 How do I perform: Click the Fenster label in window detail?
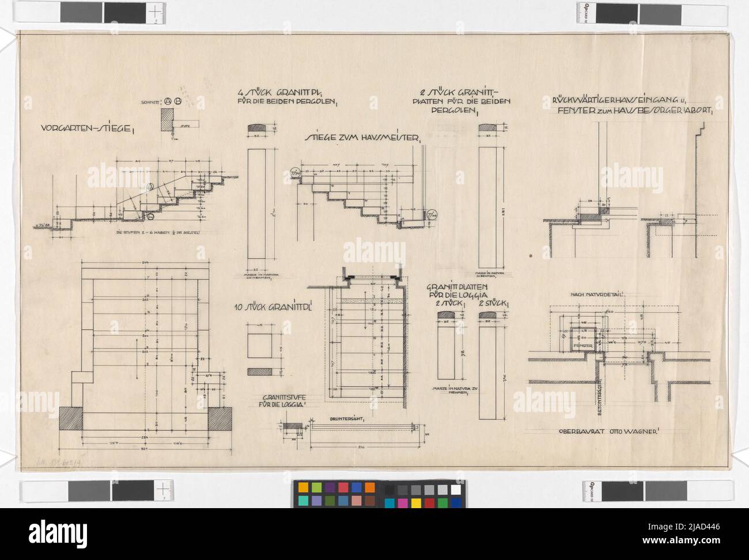(584, 346)
